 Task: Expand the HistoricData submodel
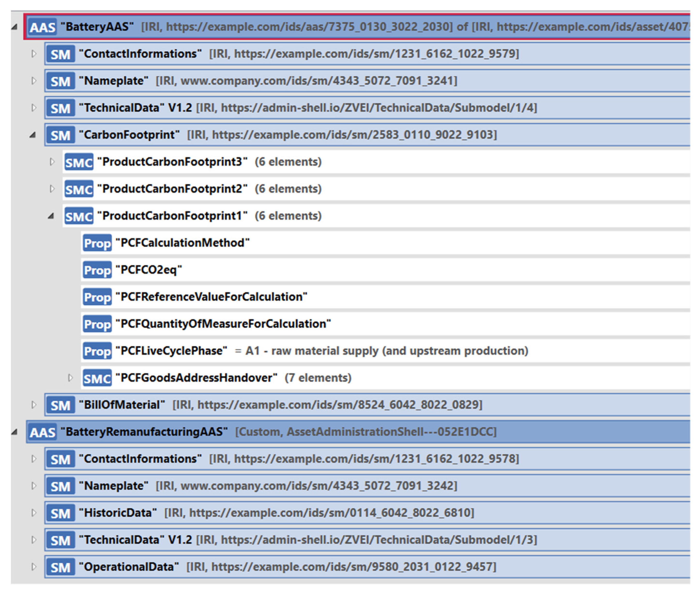coord(34,513)
